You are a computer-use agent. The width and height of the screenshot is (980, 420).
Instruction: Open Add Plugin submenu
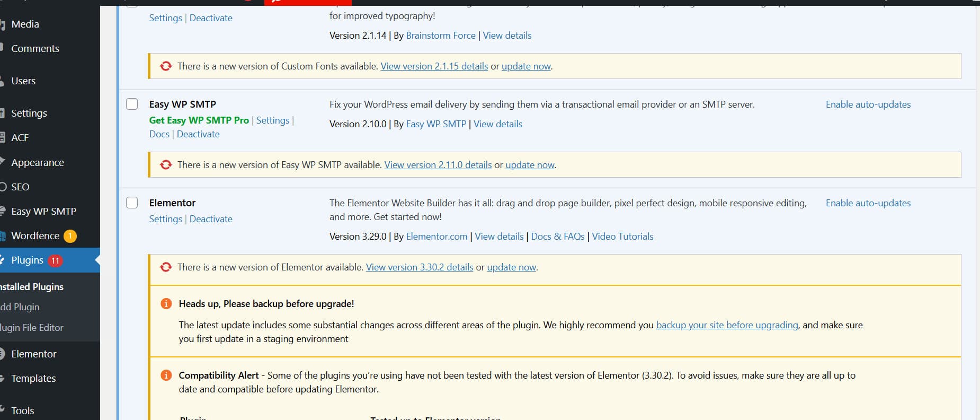(20, 307)
